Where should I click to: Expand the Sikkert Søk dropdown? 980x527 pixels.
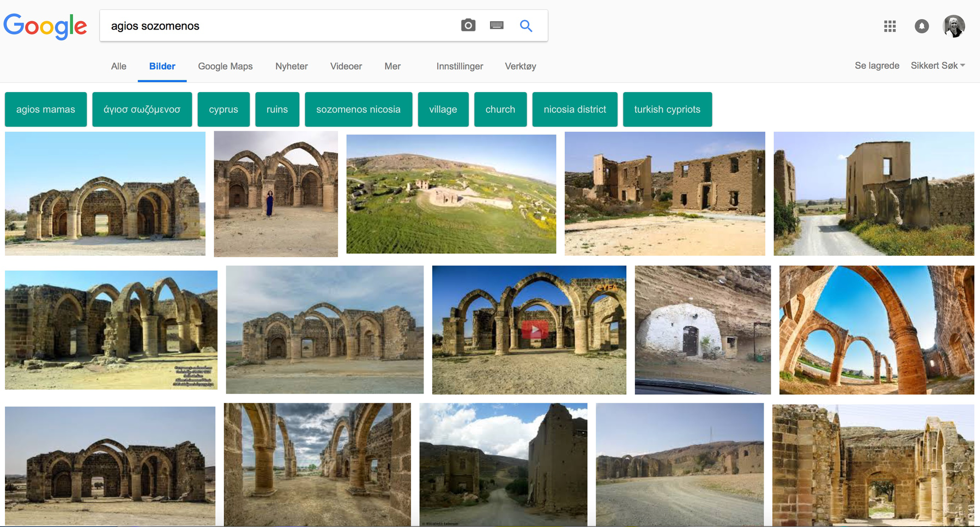click(937, 65)
